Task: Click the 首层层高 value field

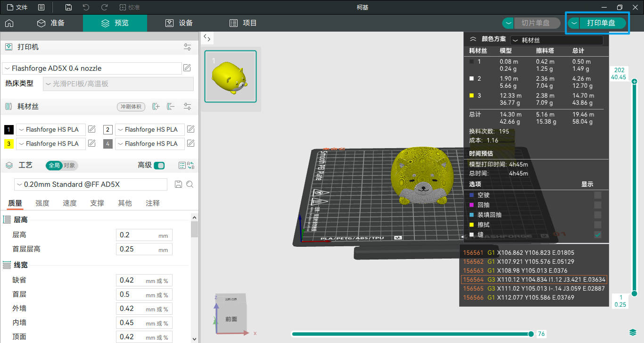Action: (144, 249)
